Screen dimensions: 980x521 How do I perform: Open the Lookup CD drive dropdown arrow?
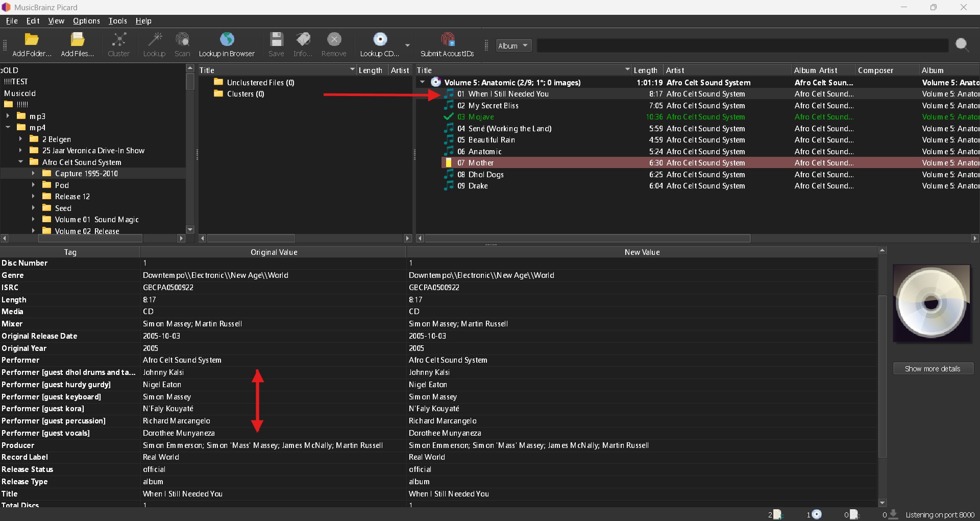pyautogui.click(x=407, y=45)
